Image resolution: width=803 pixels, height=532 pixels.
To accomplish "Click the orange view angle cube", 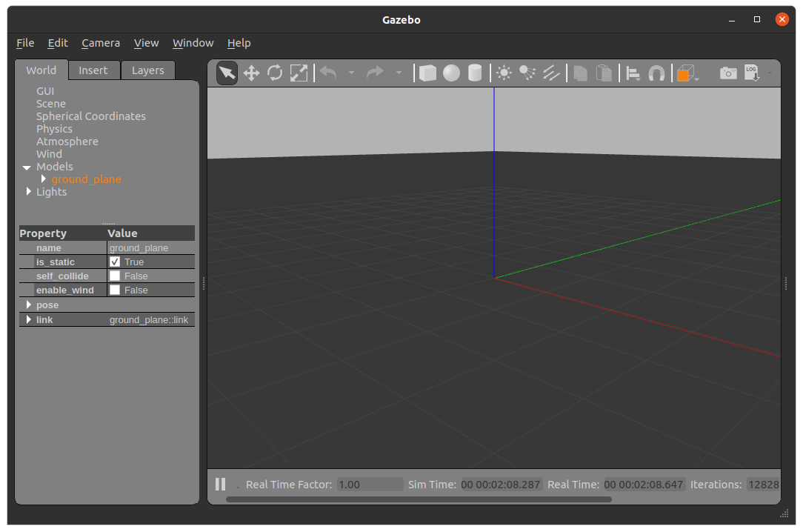I will [x=686, y=73].
